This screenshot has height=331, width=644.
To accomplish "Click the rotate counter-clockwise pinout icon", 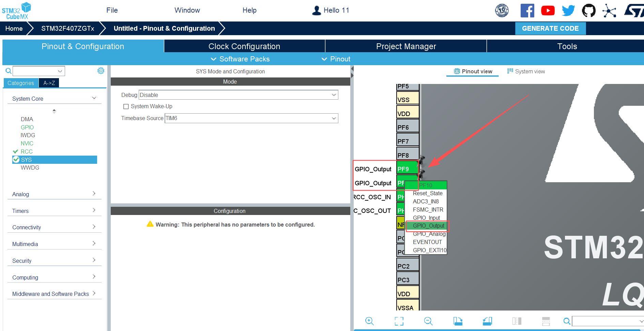I will [487, 321].
